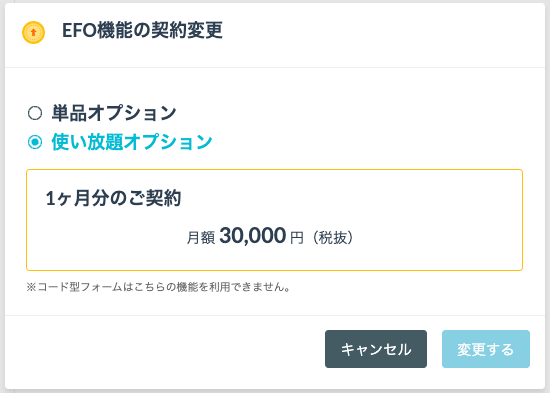The image size is (550, 393).
Task: Select the 単品オプション radio button
Action: coord(35,113)
